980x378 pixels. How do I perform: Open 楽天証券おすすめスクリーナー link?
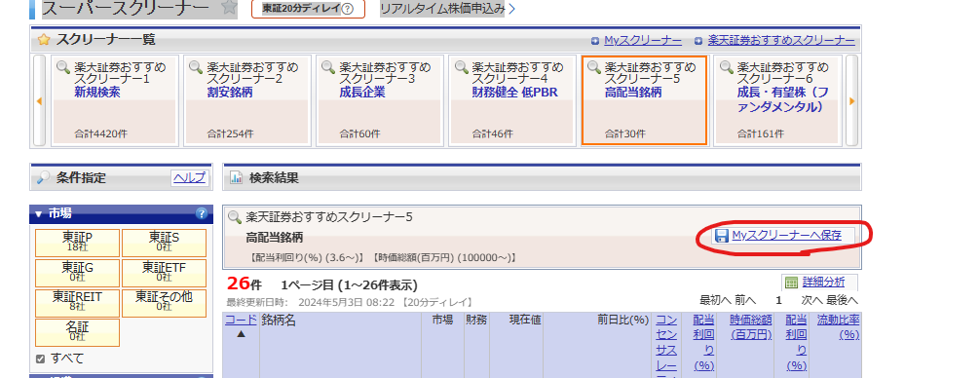point(781,41)
